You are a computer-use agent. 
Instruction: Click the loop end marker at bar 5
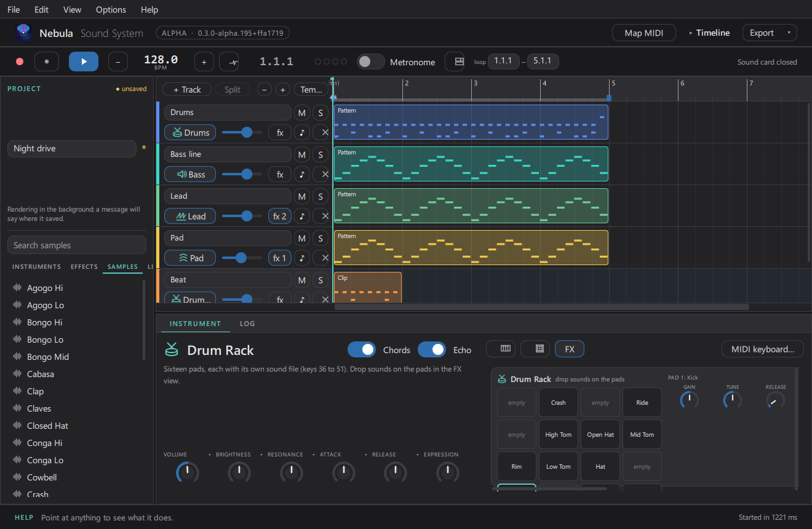coord(609,97)
